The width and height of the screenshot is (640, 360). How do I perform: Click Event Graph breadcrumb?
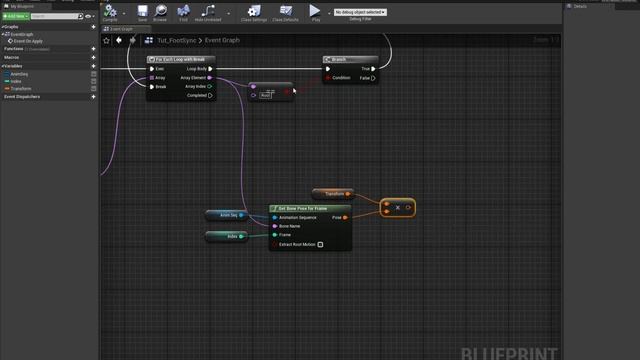(x=222, y=40)
